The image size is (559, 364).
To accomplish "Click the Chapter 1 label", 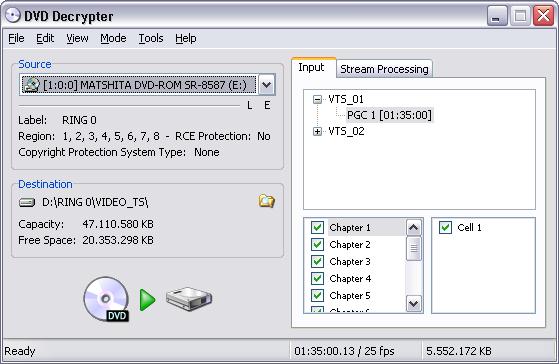I will pos(350,227).
